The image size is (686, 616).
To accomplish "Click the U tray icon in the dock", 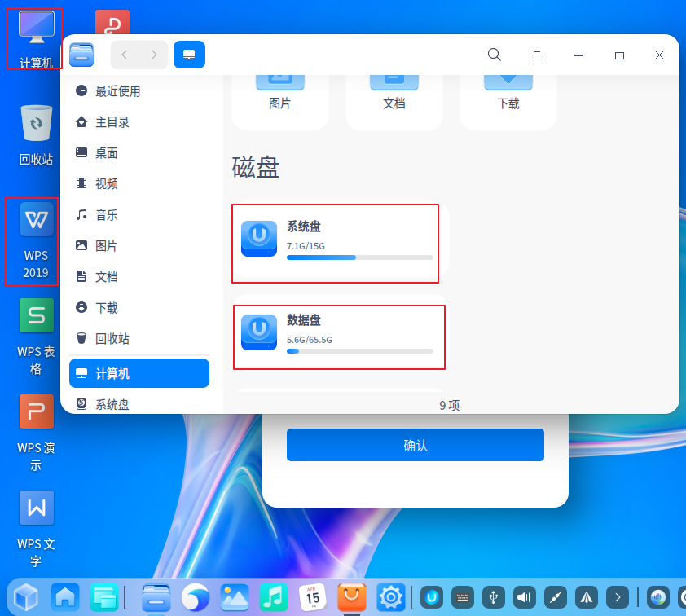I will [432, 597].
